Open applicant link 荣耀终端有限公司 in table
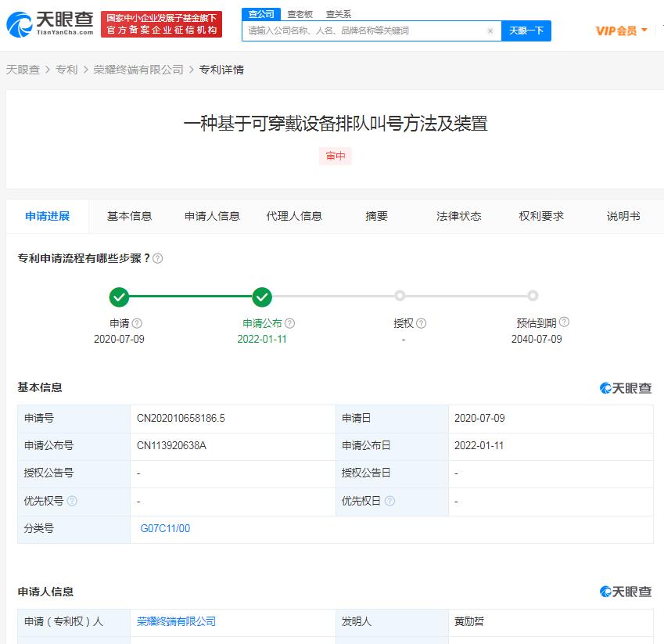This screenshot has height=644, width=664. click(x=176, y=621)
